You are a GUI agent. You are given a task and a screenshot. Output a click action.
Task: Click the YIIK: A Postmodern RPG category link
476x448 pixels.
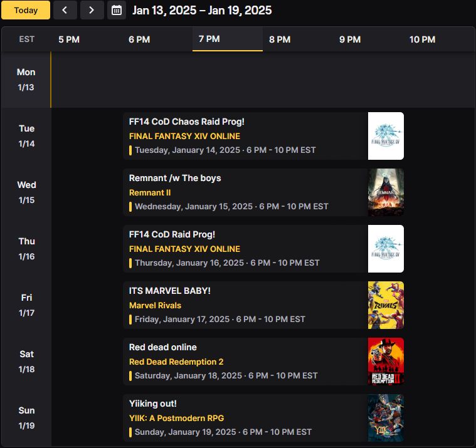[176, 419]
